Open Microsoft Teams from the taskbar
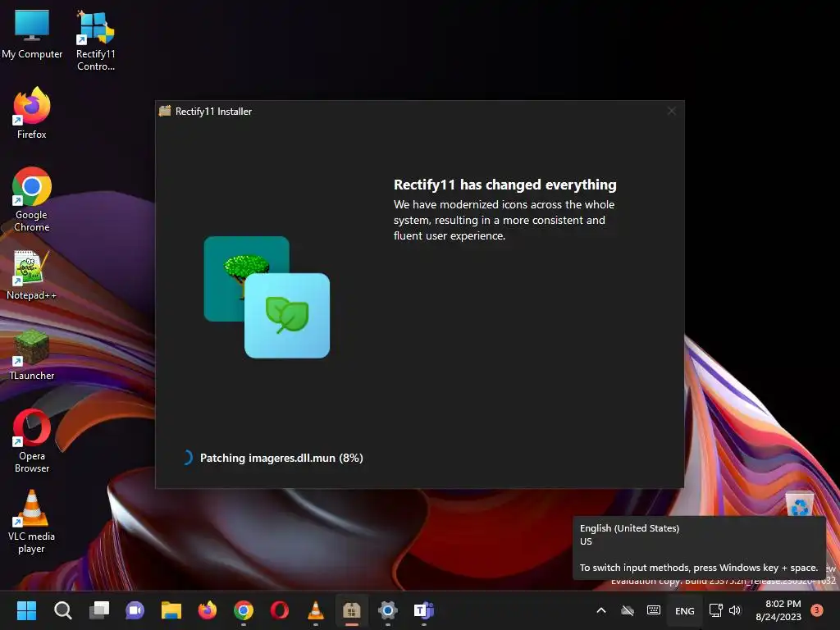 pos(424,610)
